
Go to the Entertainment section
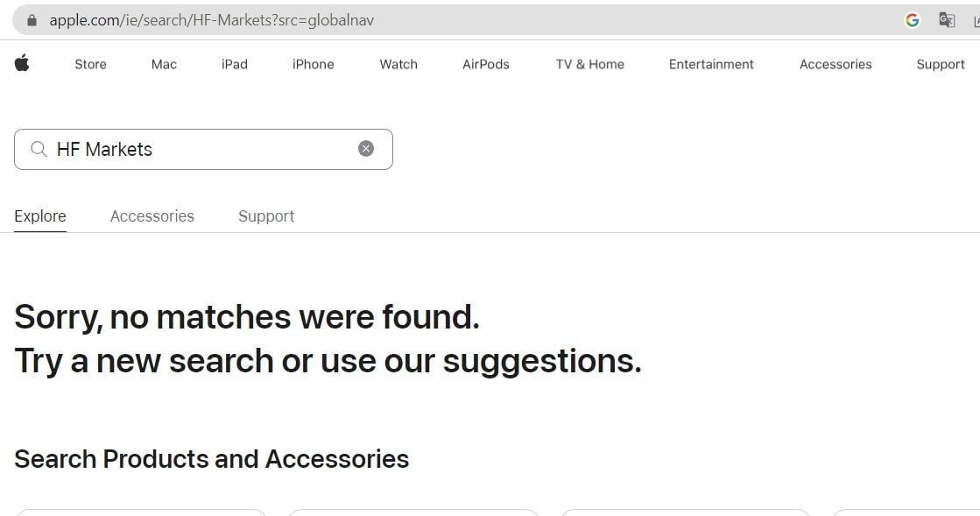(711, 64)
